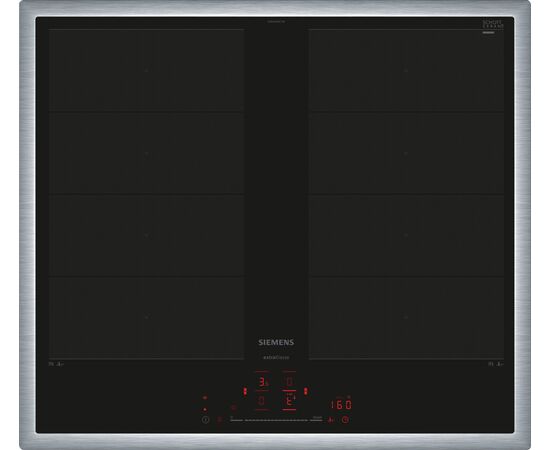Toggle the right flex zone link indicator
Viewport: 550px width, 450px height.
tap(306, 391)
